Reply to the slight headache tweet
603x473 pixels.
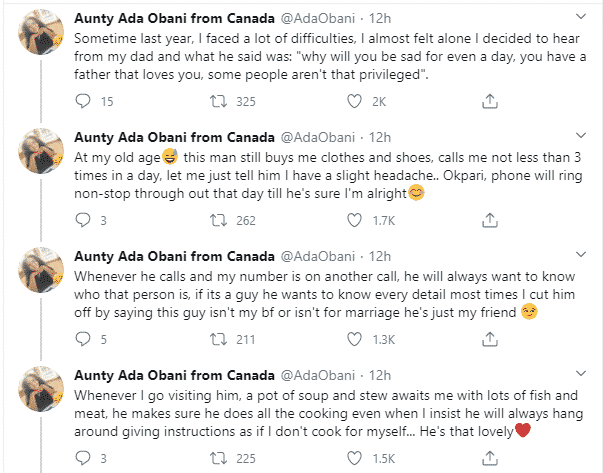(x=83, y=221)
